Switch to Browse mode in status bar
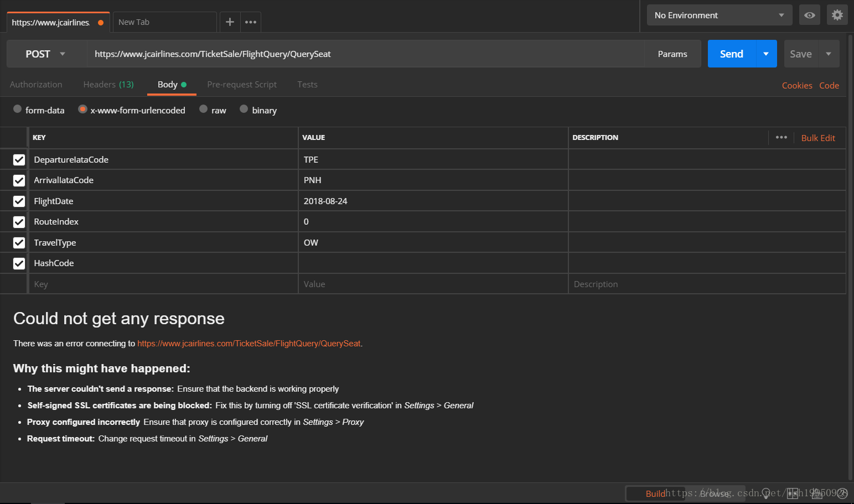The width and height of the screenshot is (854, 504). [715, 493]
